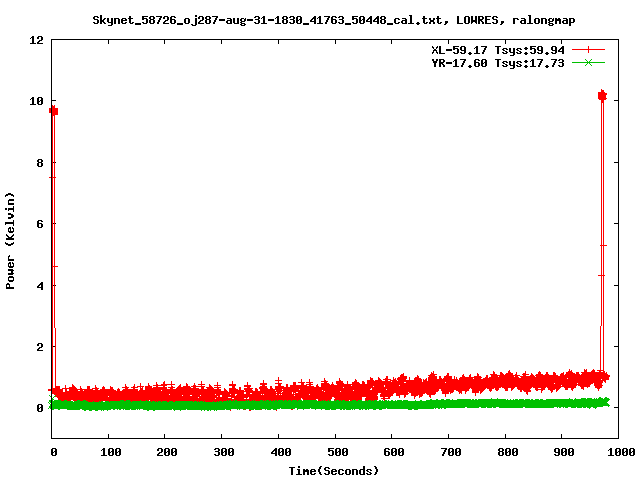Click the plot title text at top
This screenshot has height=480, width=640.
[x=333, y=20]
